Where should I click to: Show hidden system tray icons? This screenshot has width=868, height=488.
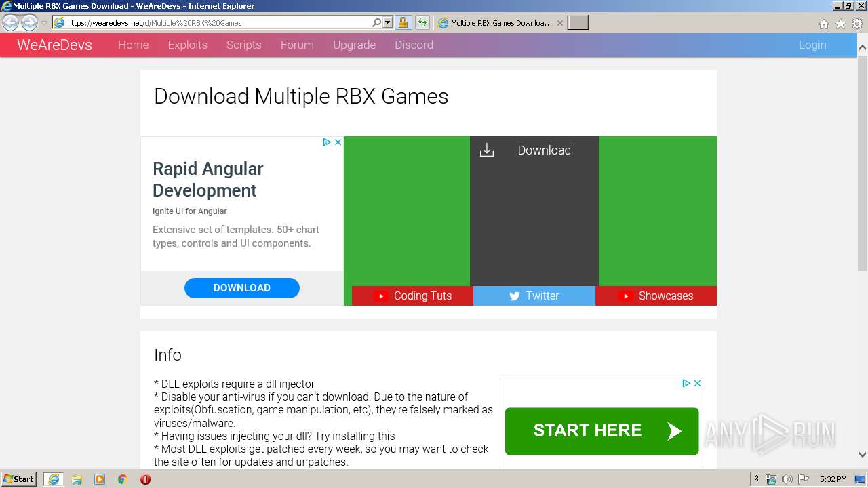pos(756,479)
